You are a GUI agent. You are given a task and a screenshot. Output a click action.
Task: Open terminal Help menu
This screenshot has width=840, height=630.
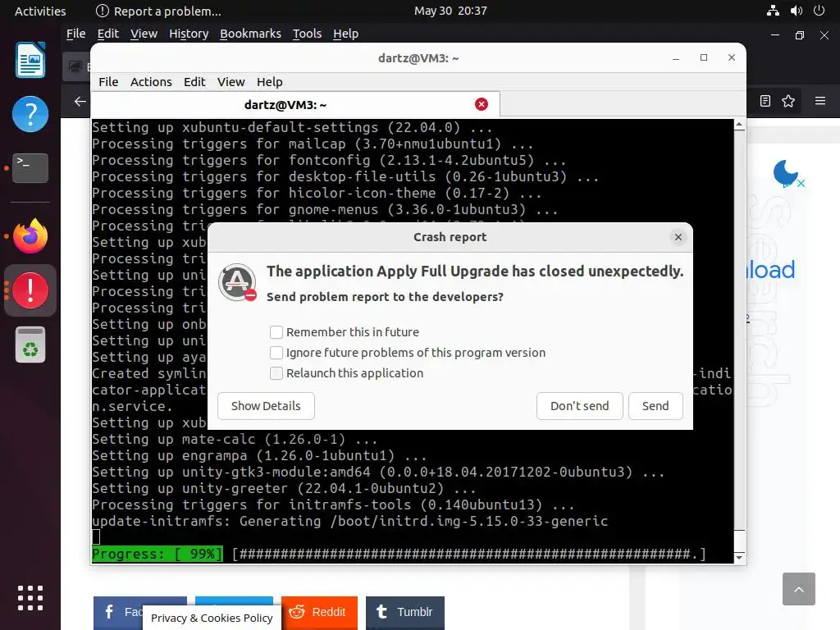(x=269, y=82)
